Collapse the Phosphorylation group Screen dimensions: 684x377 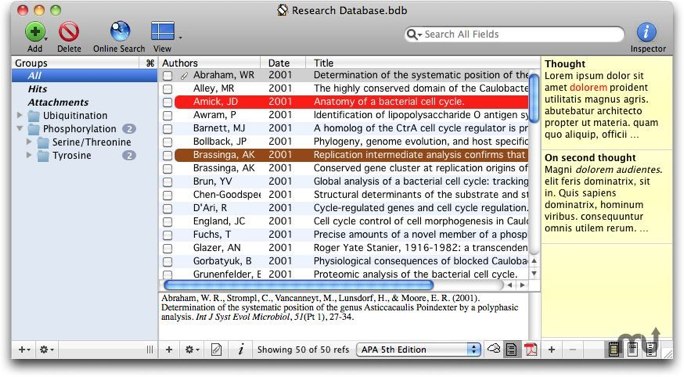pos(20,129)
